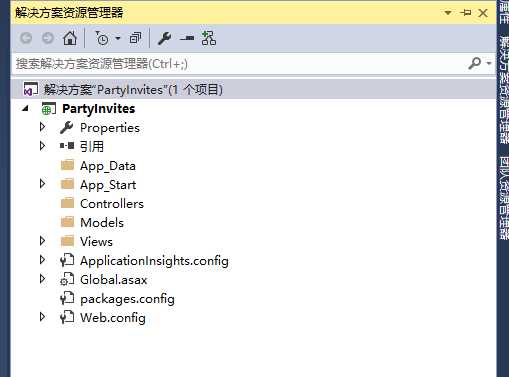This screenshot has height=377, width=509.
Task: Select the 引用 references item
Action: tap(92, 147)
